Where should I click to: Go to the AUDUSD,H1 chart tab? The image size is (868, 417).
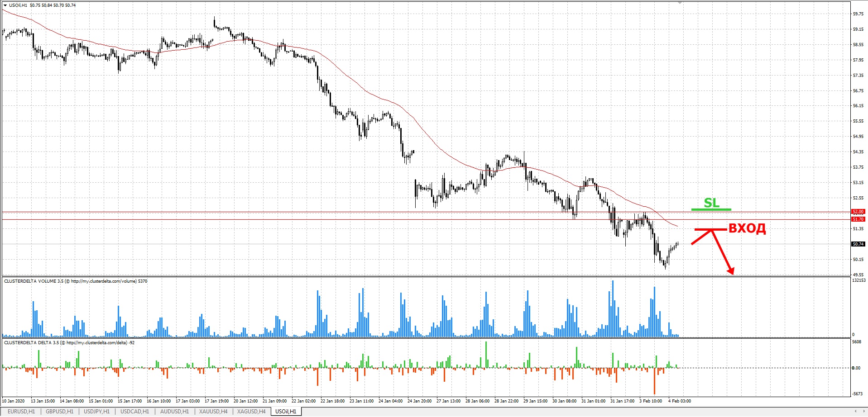tap(174, 412)
